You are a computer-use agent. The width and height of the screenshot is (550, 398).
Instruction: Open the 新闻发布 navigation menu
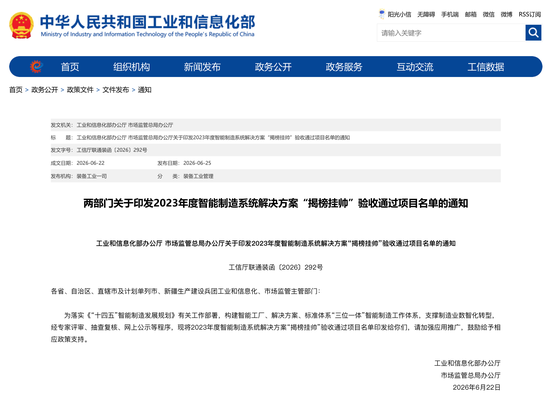pyautogui.click(x=202, y=67)
